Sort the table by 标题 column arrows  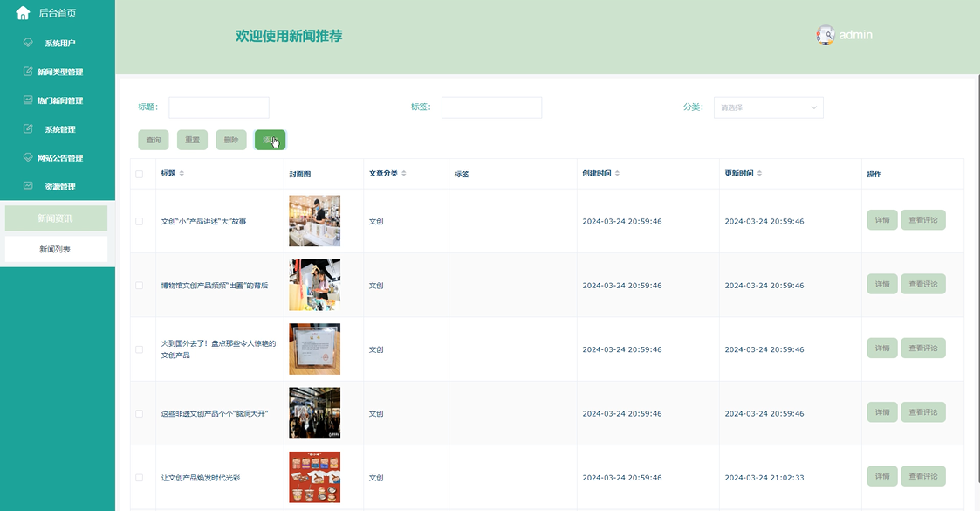pyautogui.click(x=182, y=173)
